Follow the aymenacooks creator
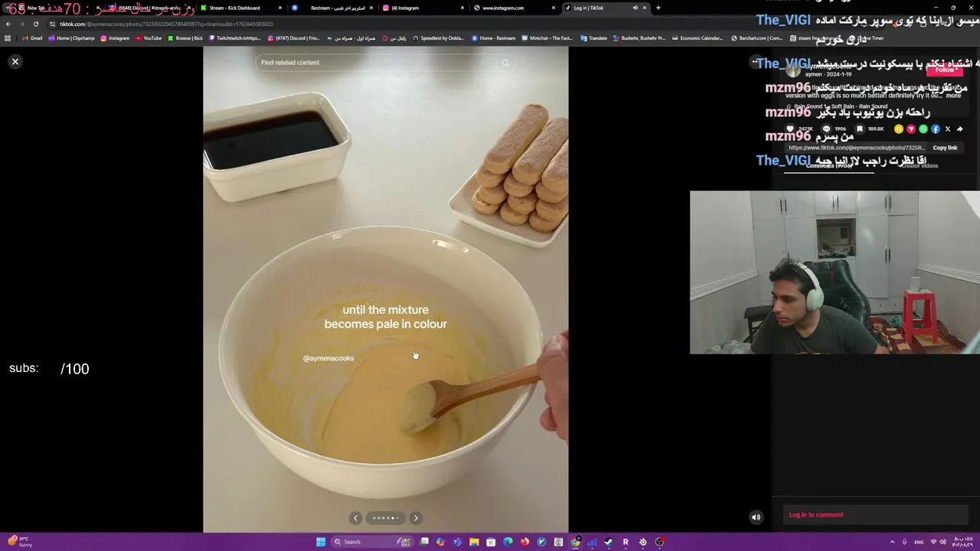Image resolution: width=980 pixels, height=551 pixels. point(945,70)
